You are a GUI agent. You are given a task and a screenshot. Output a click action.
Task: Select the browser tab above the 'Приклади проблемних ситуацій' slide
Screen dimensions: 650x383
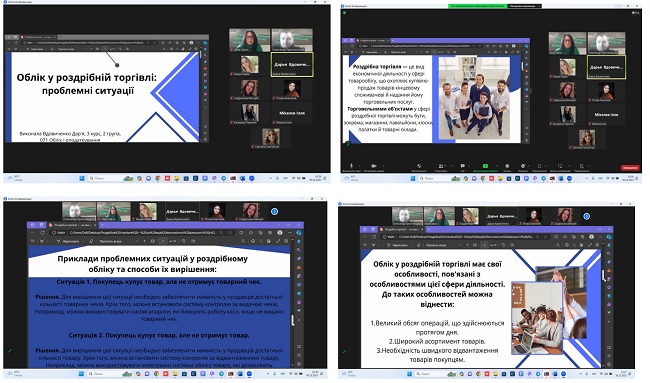point(71,225)
